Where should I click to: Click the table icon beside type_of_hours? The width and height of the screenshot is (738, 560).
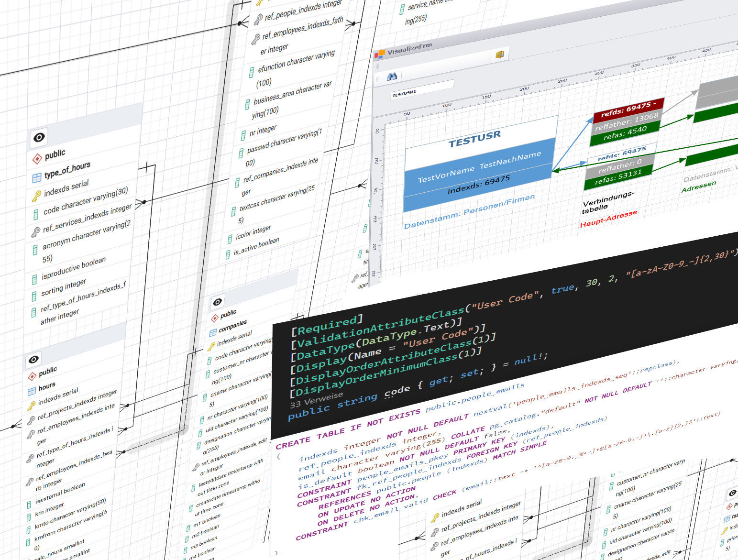[37, 178]
